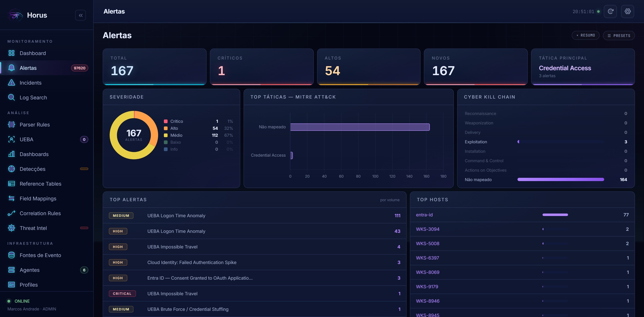644x317 pixels.
Task: Click the Crítico red legend swatch
Action: pyautogui.click(x=166, y=121)
